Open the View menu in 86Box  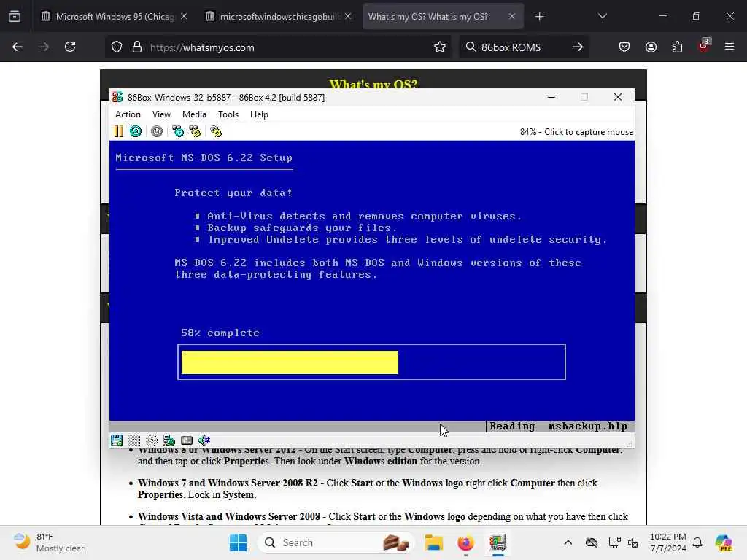coord(161,114)
